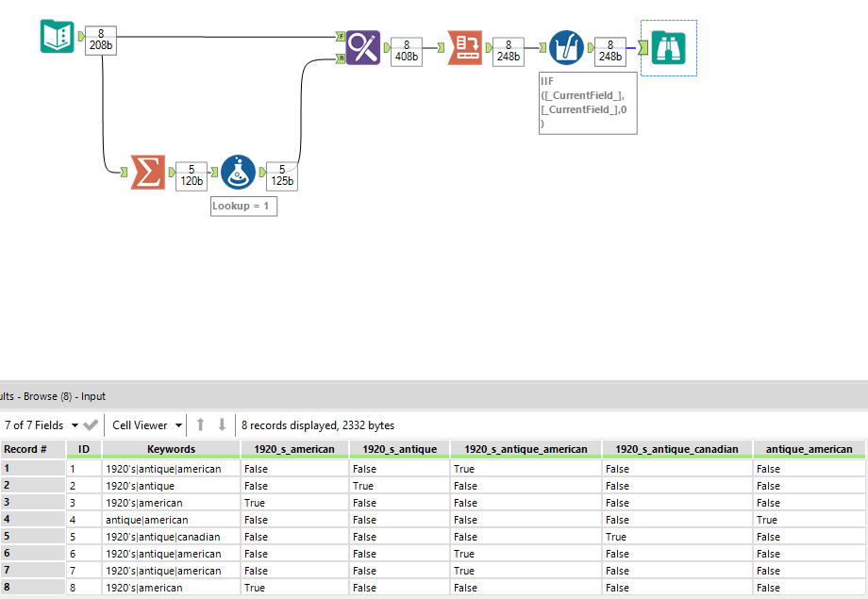Click the Keywords cell '1920's|antique|canadian'
Image resolution: width=868 pixels, height=599 pixels.
171,537
